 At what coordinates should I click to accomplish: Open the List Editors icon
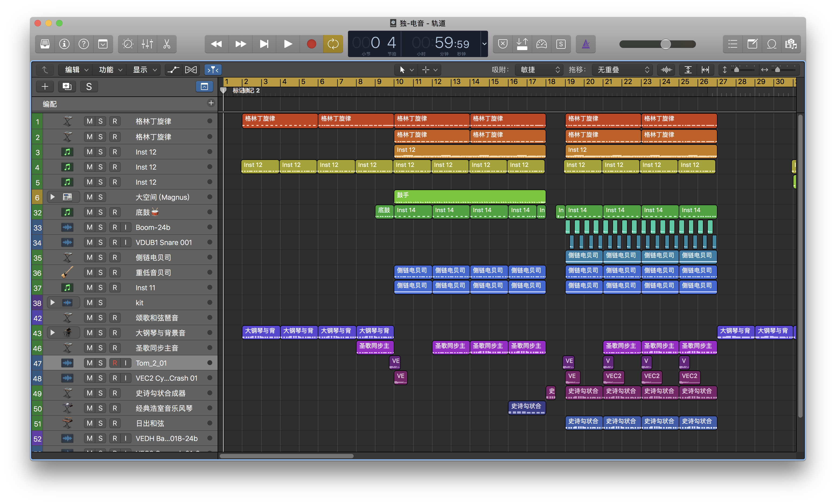coord(733,44)
